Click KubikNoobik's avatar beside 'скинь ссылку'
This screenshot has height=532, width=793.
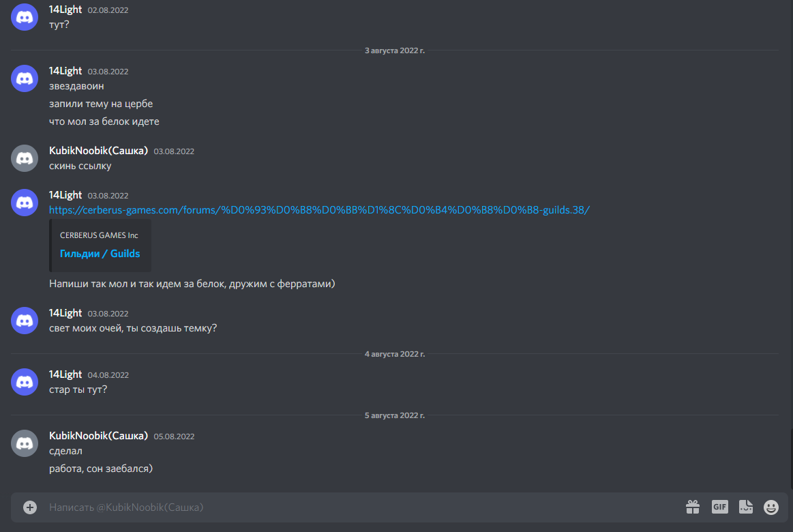tap(25, 158)
